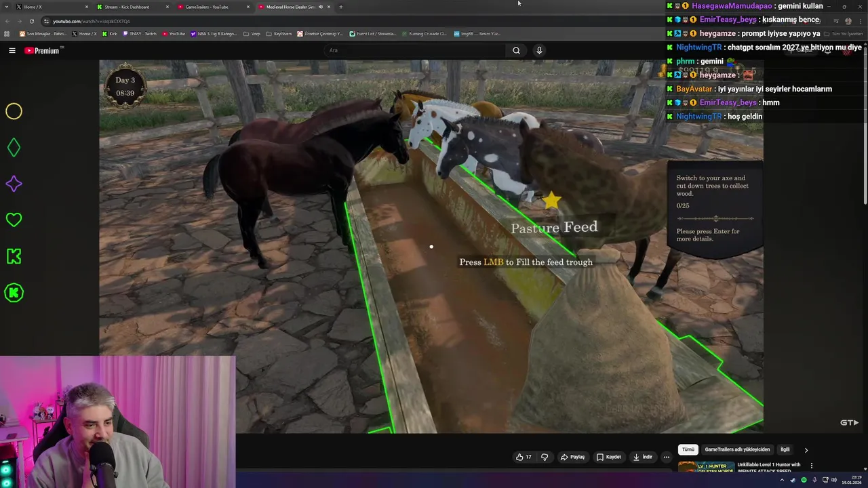Close the Stream - Kick Dashboard tab

(167, 7)
